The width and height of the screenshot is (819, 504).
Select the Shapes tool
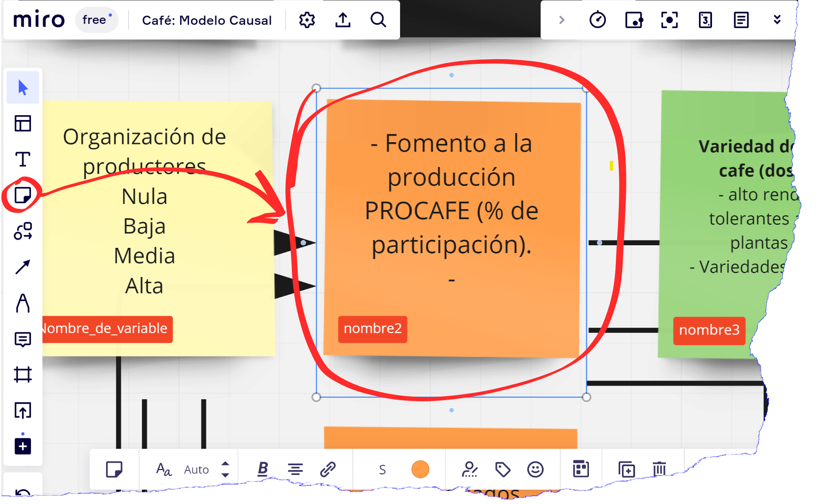pyautogui.click(x=23, y=231)
